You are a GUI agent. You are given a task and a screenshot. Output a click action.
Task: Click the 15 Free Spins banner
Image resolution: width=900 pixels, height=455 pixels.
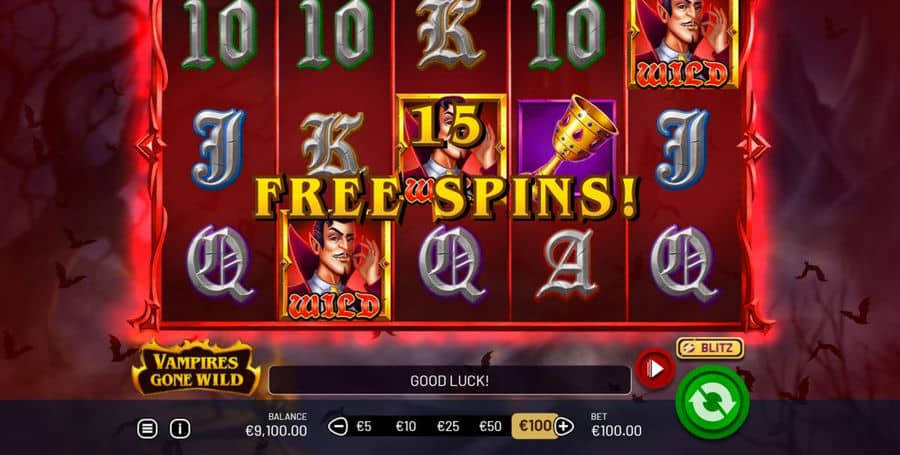[446, 165]
